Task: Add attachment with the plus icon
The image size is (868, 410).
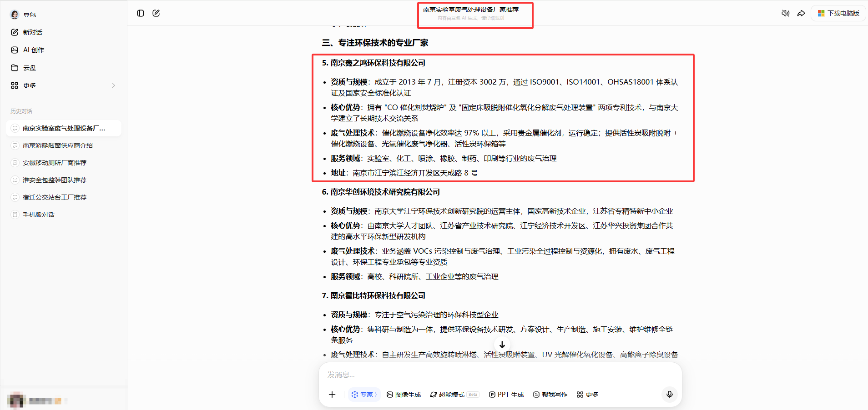Action: [332, 395]
